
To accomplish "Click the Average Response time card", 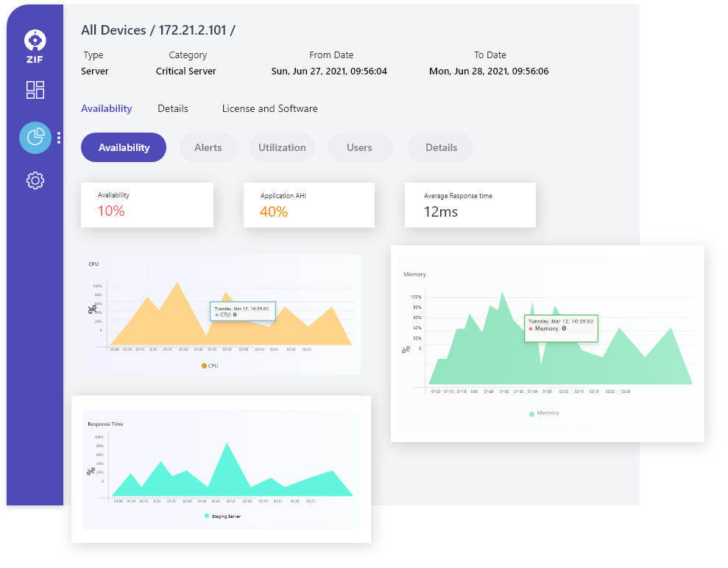I will [x=470, y=205].
